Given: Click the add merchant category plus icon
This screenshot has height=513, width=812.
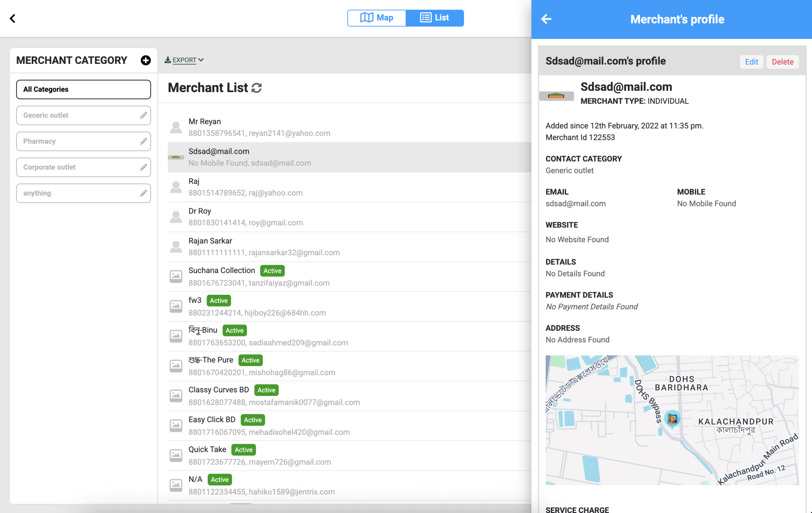Looking at the screenshot, I should tap(146, 60).
